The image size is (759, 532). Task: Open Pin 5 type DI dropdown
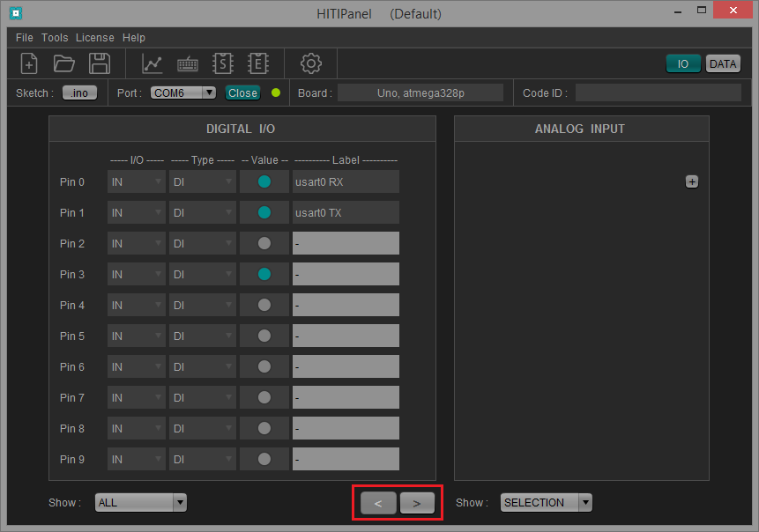(203, 336)
